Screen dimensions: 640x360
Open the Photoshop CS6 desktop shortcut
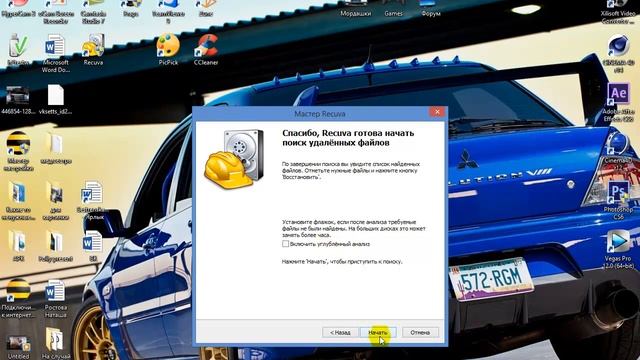click(x=618, y=201)
